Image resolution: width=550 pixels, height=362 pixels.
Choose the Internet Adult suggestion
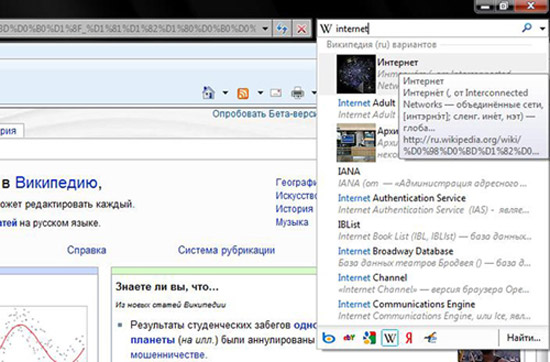[367, 108]
